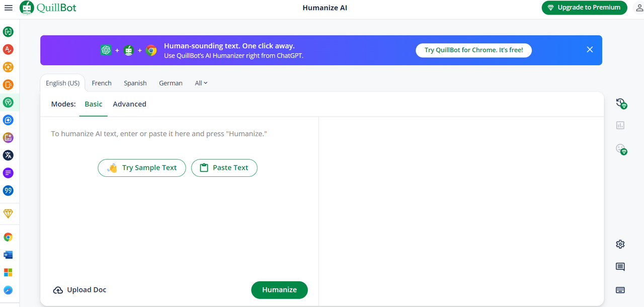Switch to the Advanced mode tab
The width and height of the screenshot is (644, 307).
click(x=129, y=104)
